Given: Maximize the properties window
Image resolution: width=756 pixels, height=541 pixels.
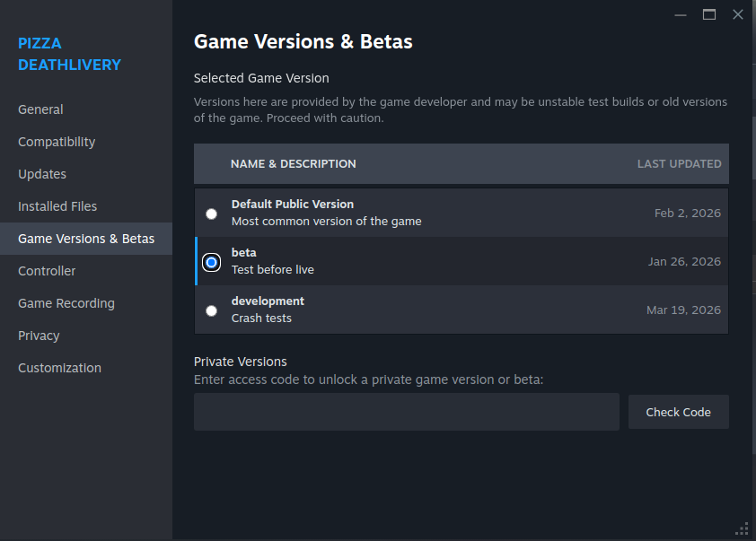Looking at the screenshot, I should coord(709,14).
